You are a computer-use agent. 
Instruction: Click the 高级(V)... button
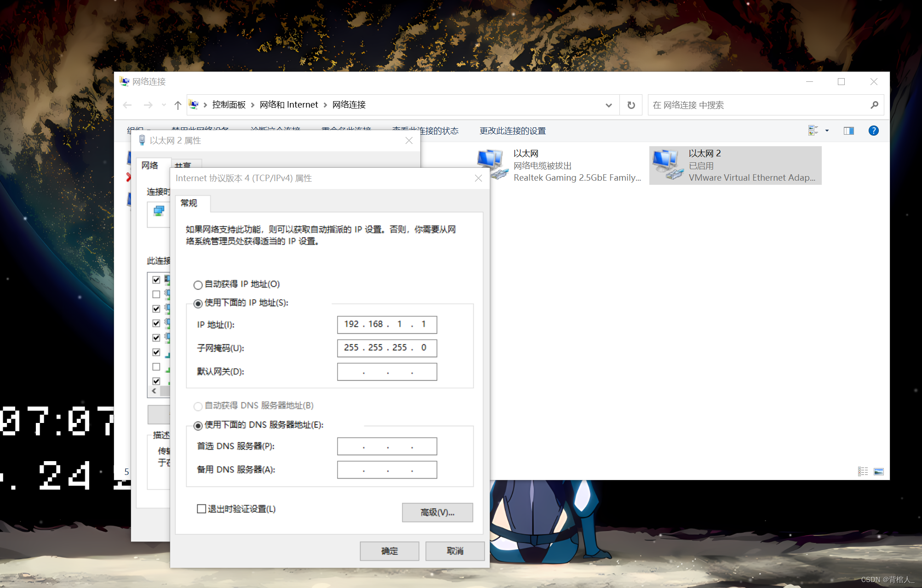pos(437,513)
